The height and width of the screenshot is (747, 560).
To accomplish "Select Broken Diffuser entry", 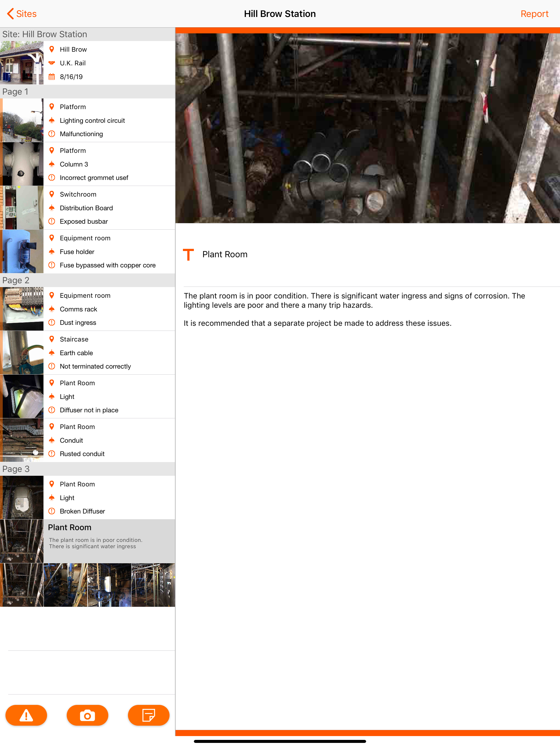I will (82, 511).
